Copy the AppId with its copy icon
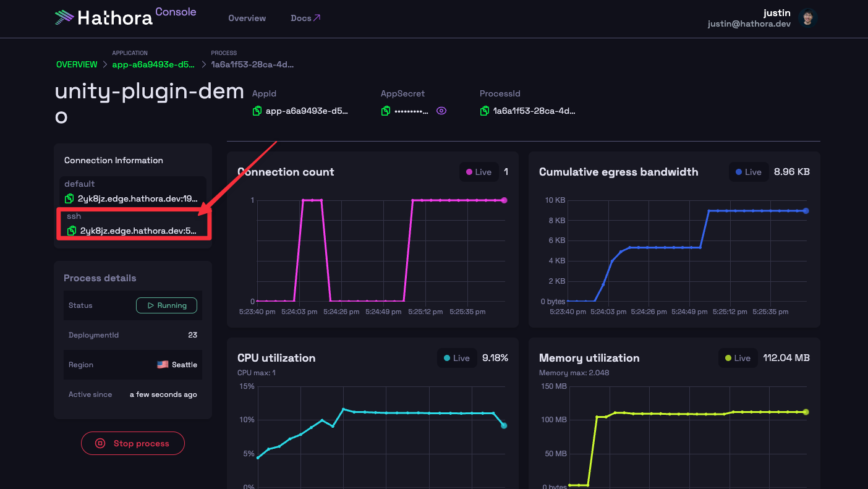The height and width of the screenshot is (489, 868). coord(257,111)
